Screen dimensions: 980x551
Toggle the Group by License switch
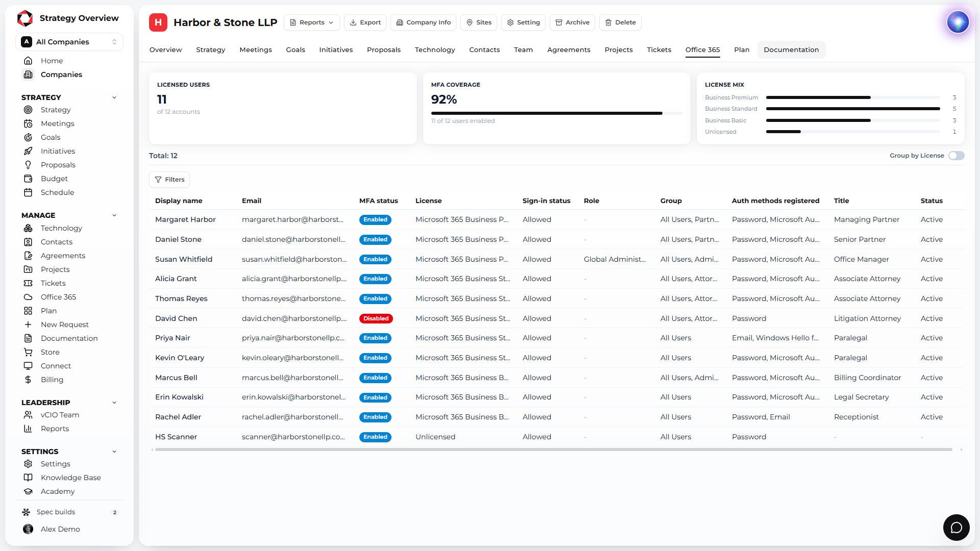click(x=956, y=156)
